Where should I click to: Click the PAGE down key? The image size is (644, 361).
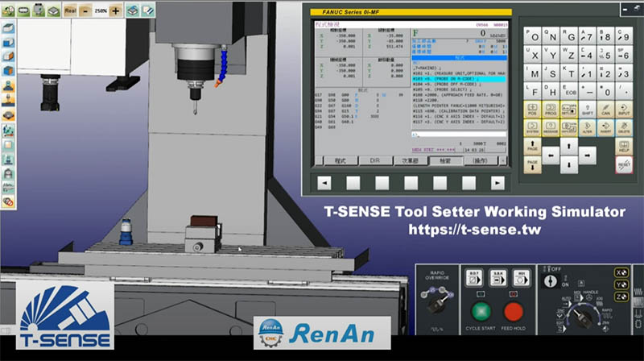[x=532, y=165]
